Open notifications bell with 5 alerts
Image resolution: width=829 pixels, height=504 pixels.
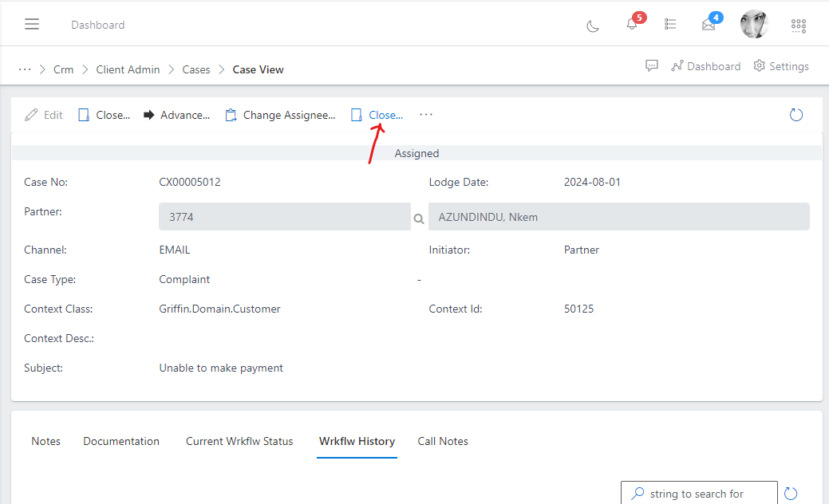632,25
